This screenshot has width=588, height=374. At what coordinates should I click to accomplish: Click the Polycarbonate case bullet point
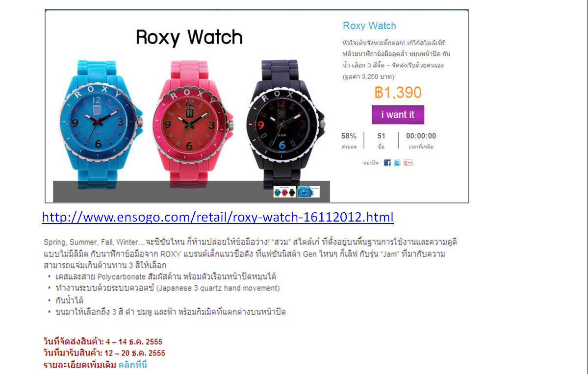[x=166, y=277]
